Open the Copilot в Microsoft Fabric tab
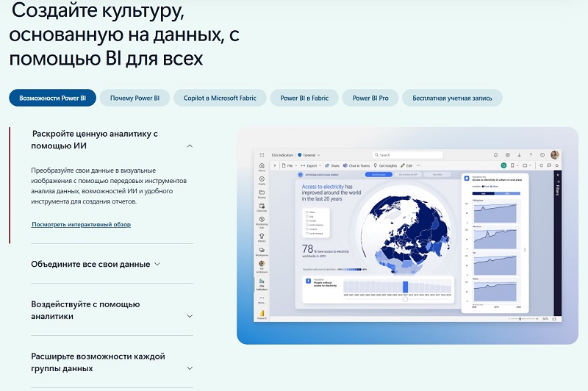This screenshot has height=391, width=588. (x=220, y=98)
